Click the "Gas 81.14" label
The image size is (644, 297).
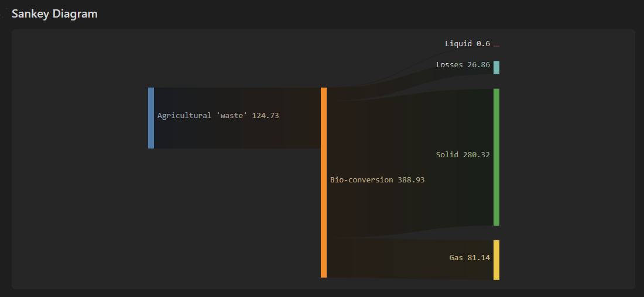coord(470,257)
